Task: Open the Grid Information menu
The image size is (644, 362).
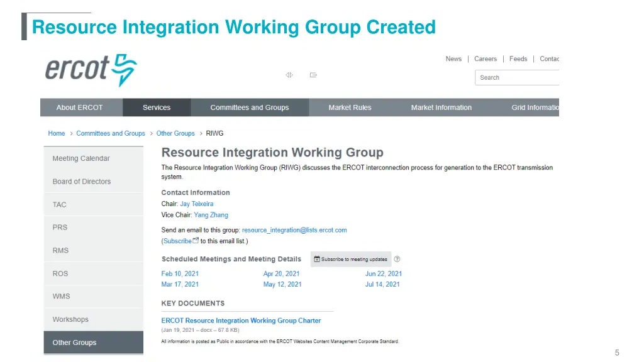Action: click(x=535, y=107)
